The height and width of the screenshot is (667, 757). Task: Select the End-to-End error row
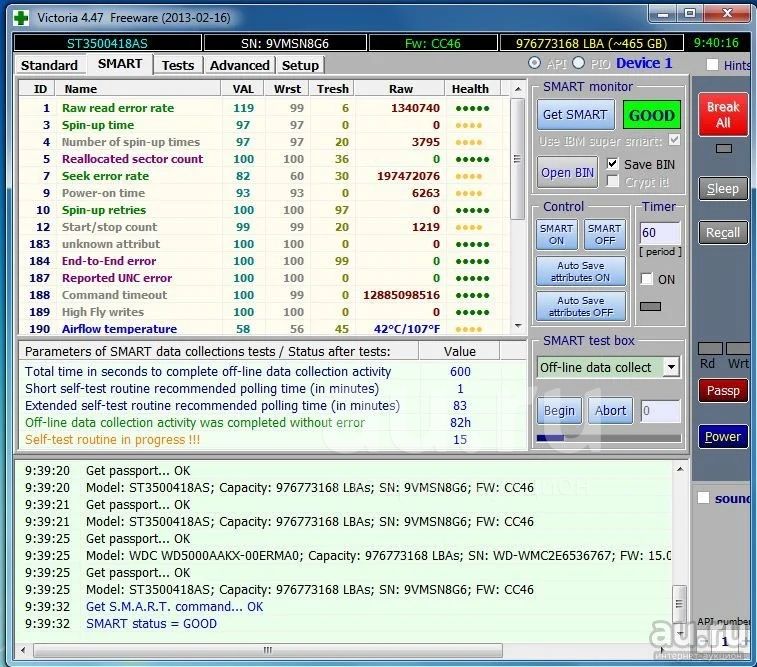tap(264, 261)
